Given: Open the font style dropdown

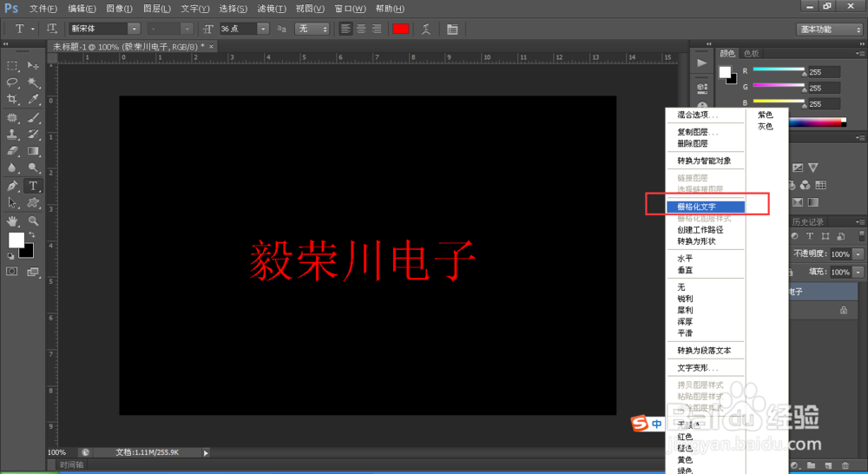Looking at the screenshot, I should point(187,29).
